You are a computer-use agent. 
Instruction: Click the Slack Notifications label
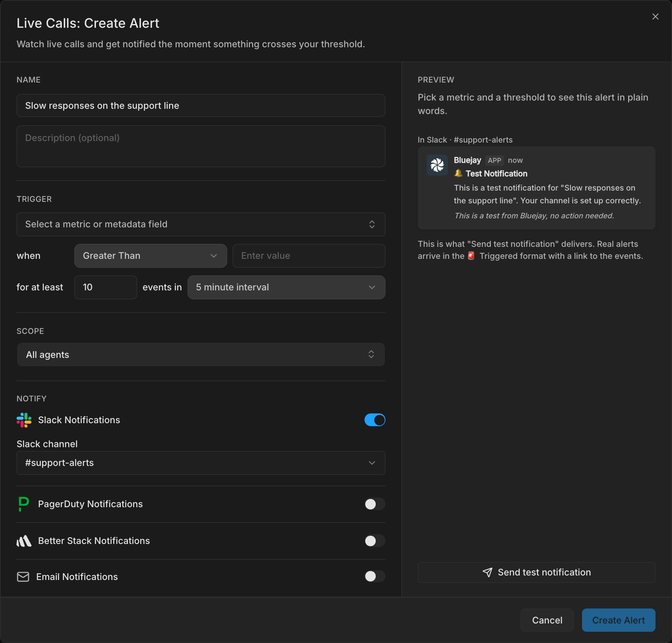[79, 420]
